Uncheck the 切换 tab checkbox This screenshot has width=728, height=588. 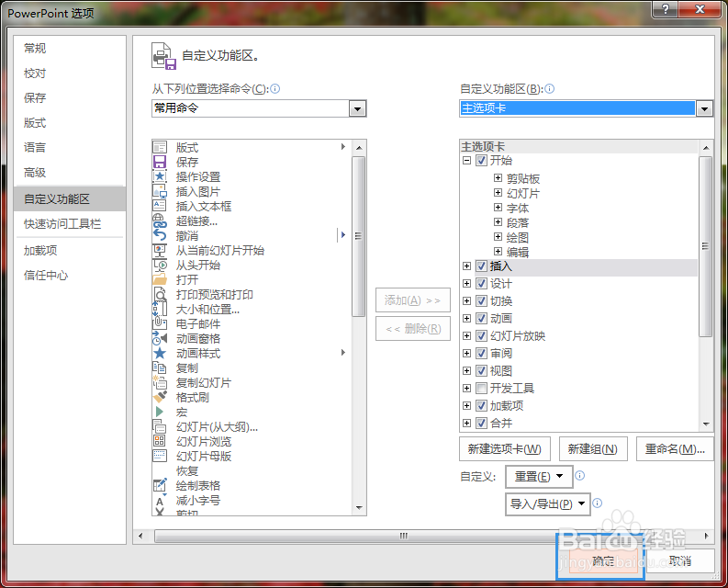pyautogui.click(x=481, y=301)
